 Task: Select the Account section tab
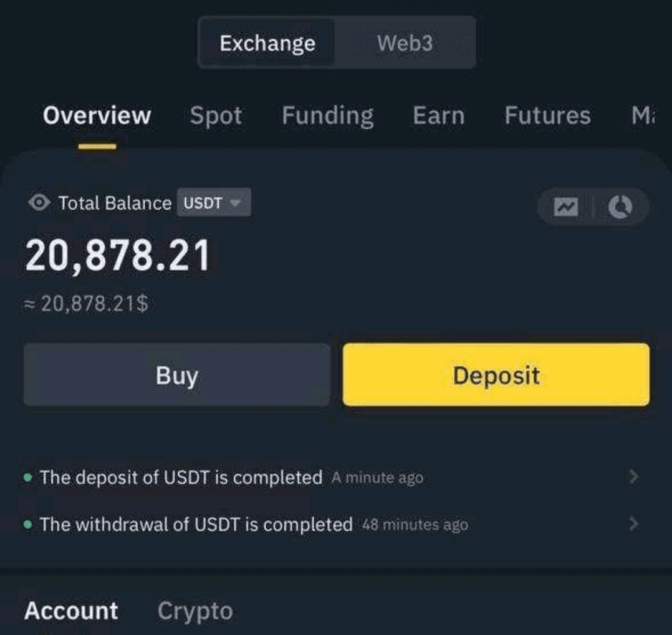71,611
